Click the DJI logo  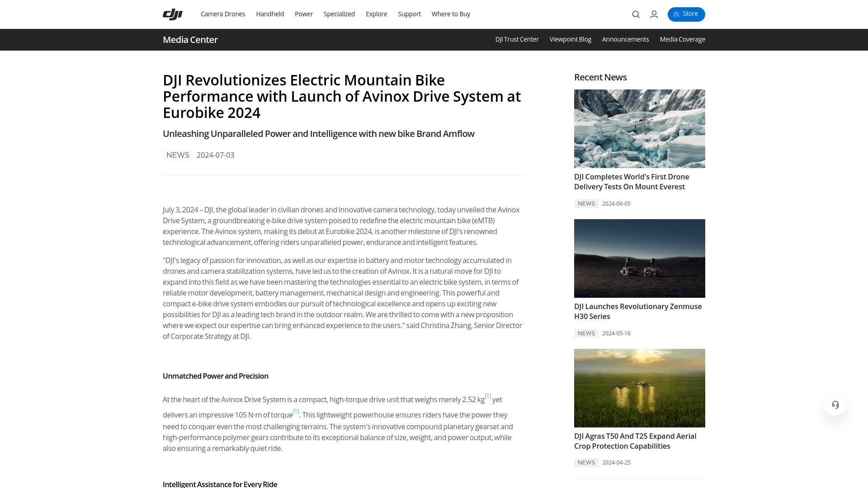(172, 14)
